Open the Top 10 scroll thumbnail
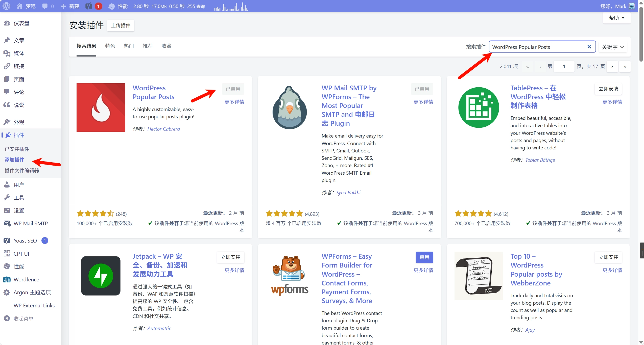This screenshot has height=345, width=644. pyautogui.click(x=479, y=276)
